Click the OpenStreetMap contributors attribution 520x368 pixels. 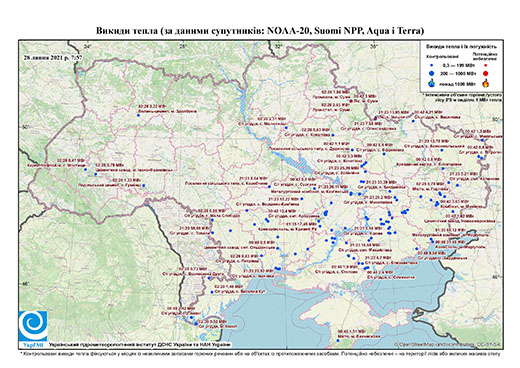click(x=448, y=344)
